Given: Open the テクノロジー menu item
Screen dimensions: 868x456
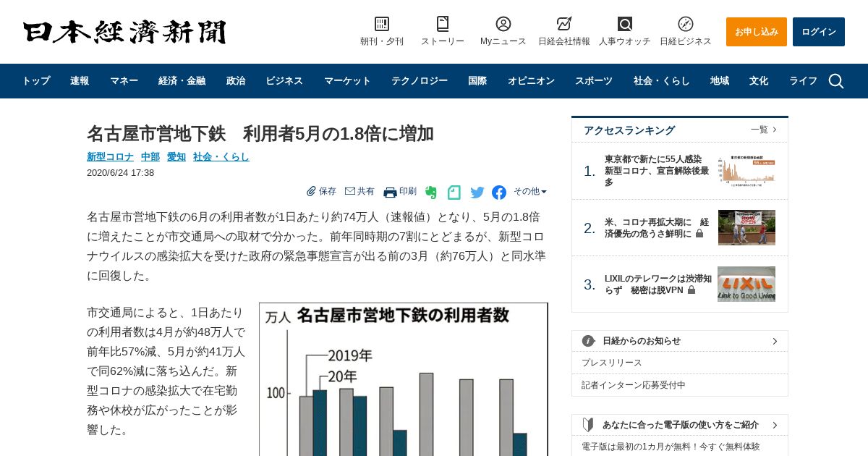Looking at the screenshot, I should [420, 81].
